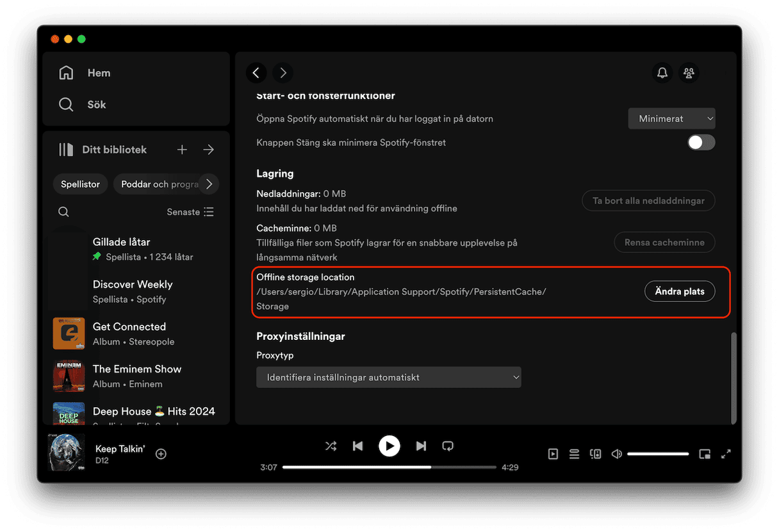Navigate forward with right arrow

[283, 73]
